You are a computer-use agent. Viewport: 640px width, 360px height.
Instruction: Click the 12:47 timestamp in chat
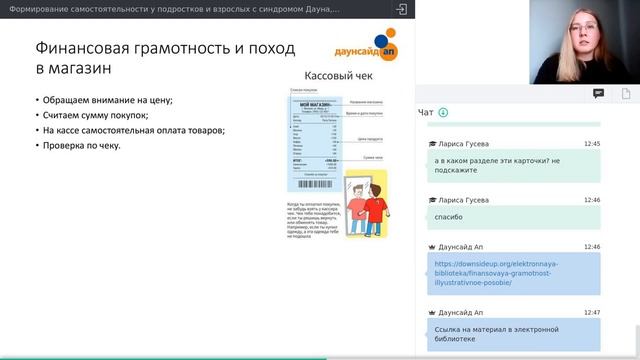pyautogui.click(x=592, y=313)
